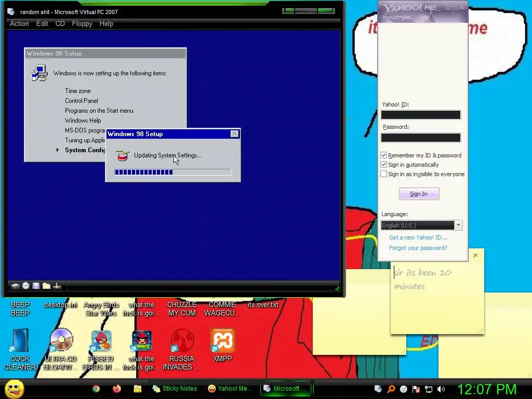532x399 pixels.
Task: Open the volume speaker tray icon
Action: (441, 389)
